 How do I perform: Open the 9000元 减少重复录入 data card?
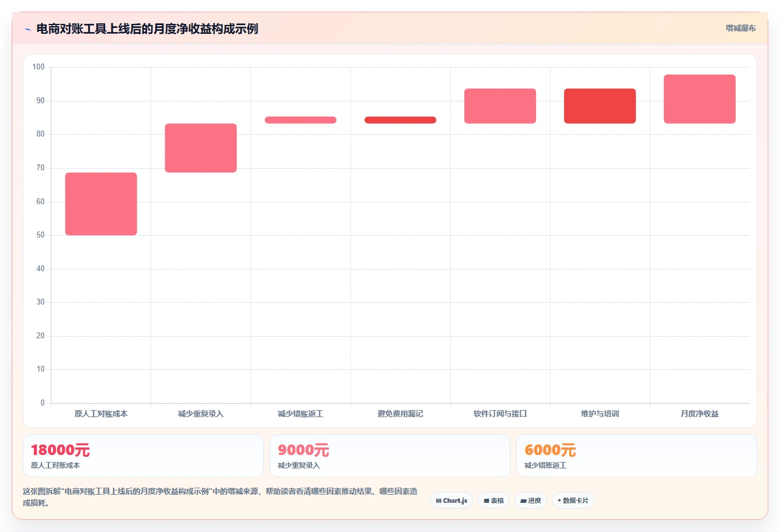pos(390,456)
